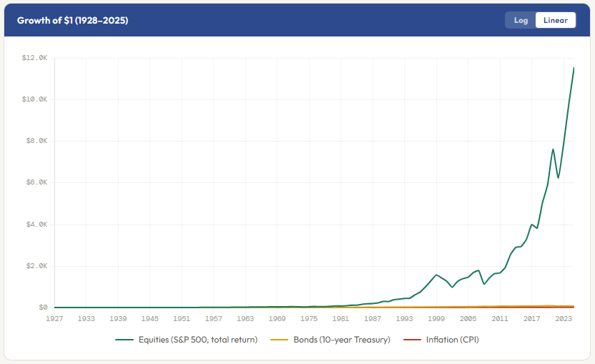The image size is (595, 364).
Task: Select the 2005 x-axis label
Action: coord(468,318)
